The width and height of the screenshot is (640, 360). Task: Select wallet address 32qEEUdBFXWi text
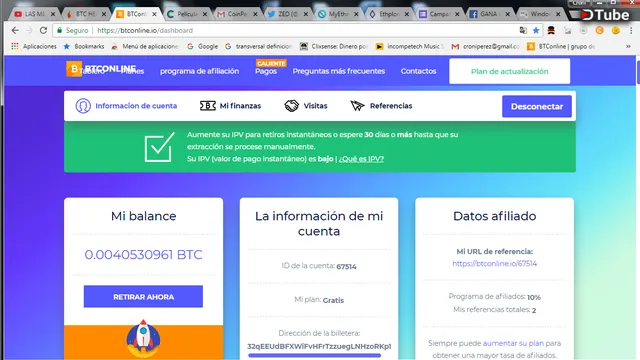click(319, 346)
